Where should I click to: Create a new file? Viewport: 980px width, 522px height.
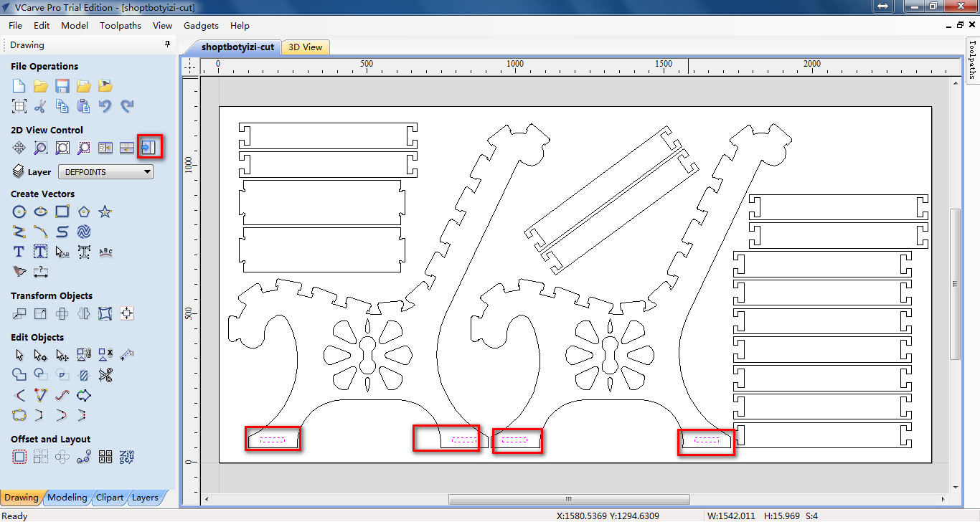pos(19,86)
